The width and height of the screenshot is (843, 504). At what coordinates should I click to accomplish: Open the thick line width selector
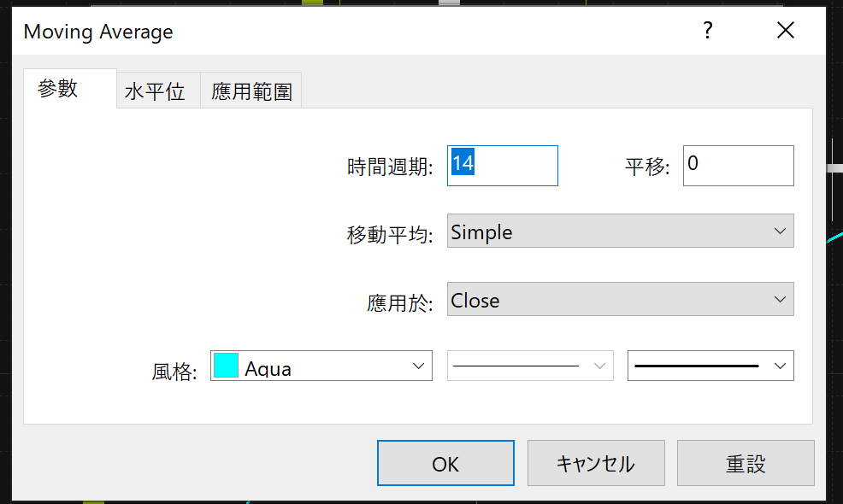click(710, 366)
